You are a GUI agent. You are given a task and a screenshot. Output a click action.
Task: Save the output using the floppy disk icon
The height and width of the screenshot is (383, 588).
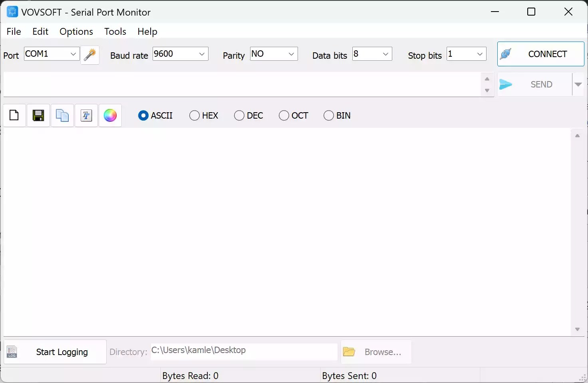tap(38, 115)
